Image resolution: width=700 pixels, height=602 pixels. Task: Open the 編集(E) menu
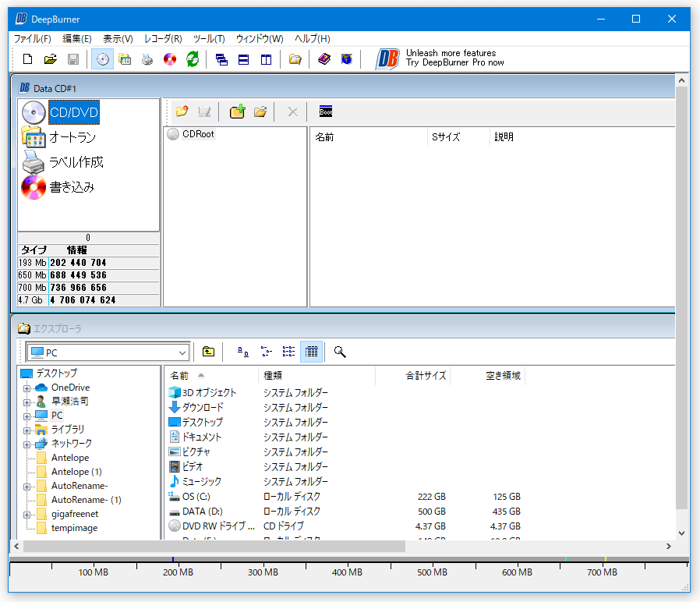77,39
